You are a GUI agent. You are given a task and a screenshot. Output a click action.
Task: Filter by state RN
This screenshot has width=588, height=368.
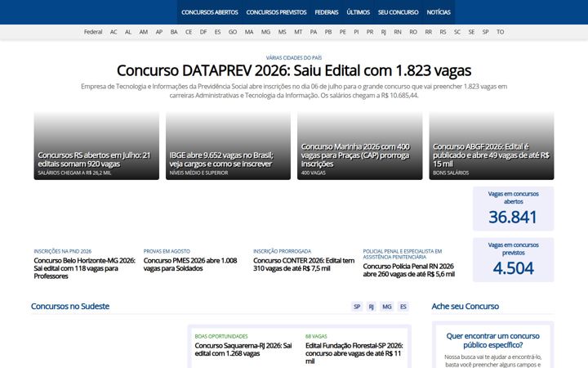pyautogui.click(x=398, y=32)
